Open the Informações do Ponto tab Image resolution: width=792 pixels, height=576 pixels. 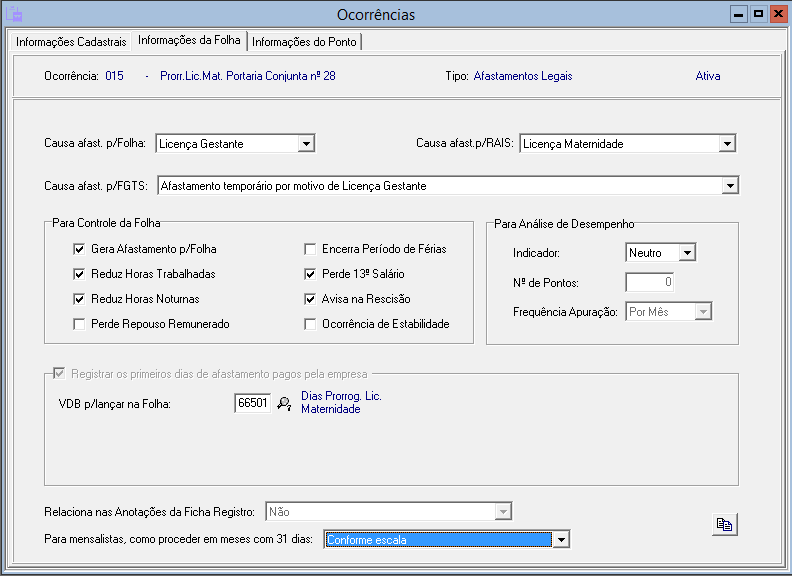pyautogui.click(x=304, y=42)
